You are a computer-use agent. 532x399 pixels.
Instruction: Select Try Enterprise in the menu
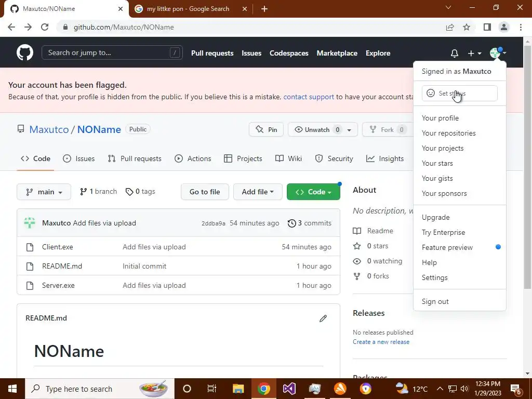click(443, 232)
